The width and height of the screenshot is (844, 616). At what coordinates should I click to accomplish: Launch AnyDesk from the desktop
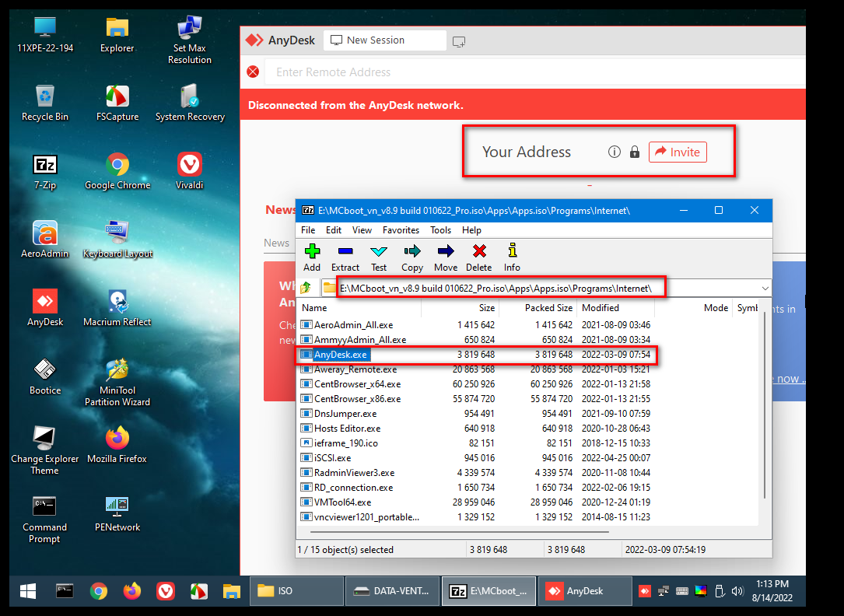pos(45,308)
